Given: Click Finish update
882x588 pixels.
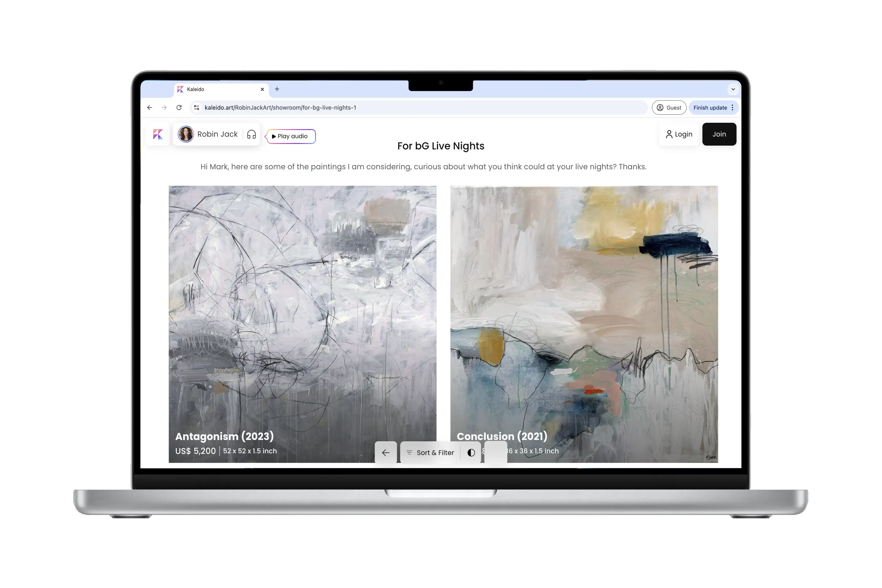Looking at the screenshot, I should 710,107.
